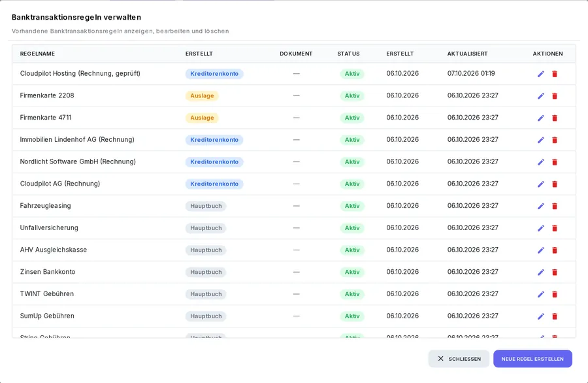Delete the Immobilien Lindenhof AG rule
Image resolution: width=588 pixels, height=383 pixels.
pos(555,140)
